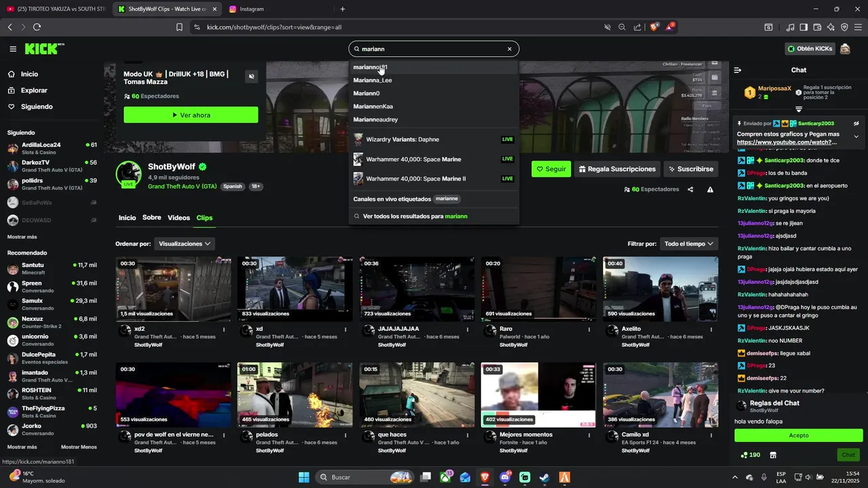Viewport: 868px width, 488px height.
Task: Click Regala Suscripciones button
Action: [617, 169]
